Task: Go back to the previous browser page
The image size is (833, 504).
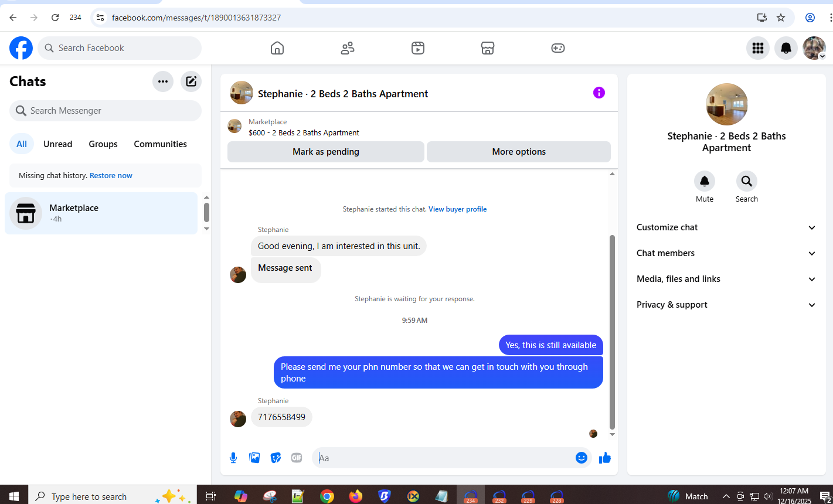Action: (x=13, y=18)
